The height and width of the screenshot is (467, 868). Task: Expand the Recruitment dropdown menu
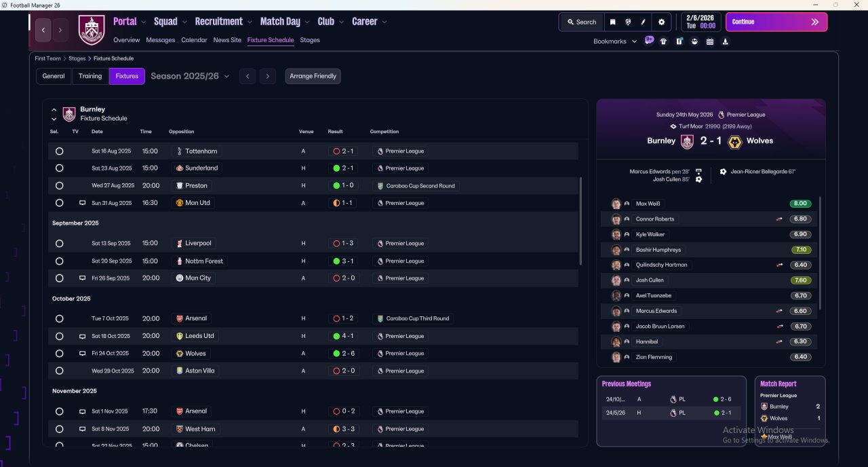click(223, 22)
